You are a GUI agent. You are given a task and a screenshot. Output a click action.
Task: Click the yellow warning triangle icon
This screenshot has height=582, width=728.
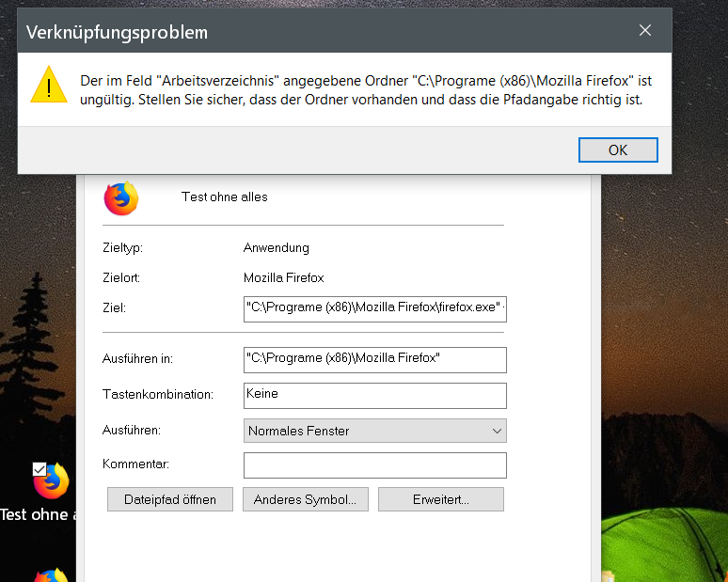[x=49, y=85]
